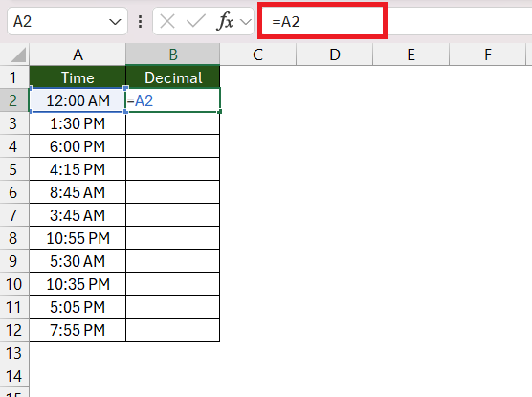The height and width of the screenshot is (397, 532).
Task: Click the Select All corner triangle
Action: [x=18, y=55]
